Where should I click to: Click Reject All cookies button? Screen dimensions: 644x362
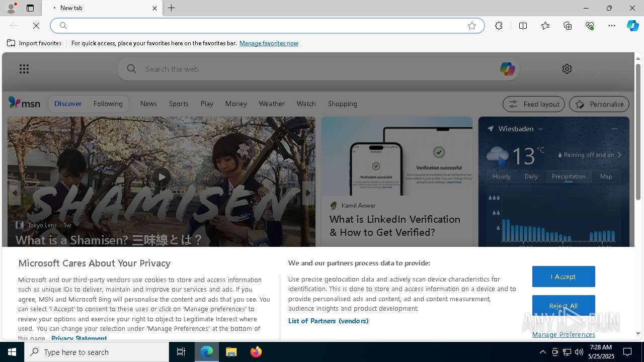563,306
